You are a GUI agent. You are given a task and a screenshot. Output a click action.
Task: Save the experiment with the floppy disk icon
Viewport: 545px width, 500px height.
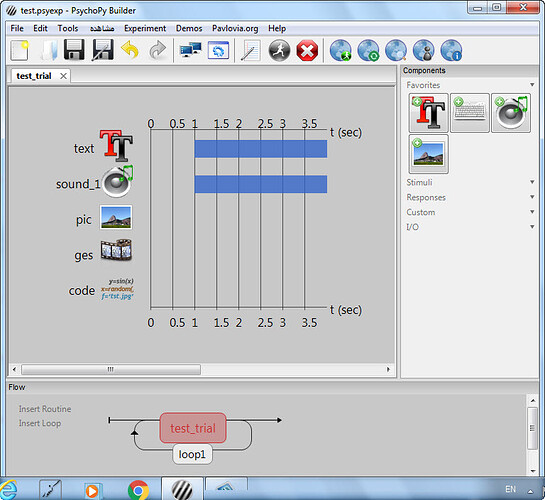coord(74,50)
